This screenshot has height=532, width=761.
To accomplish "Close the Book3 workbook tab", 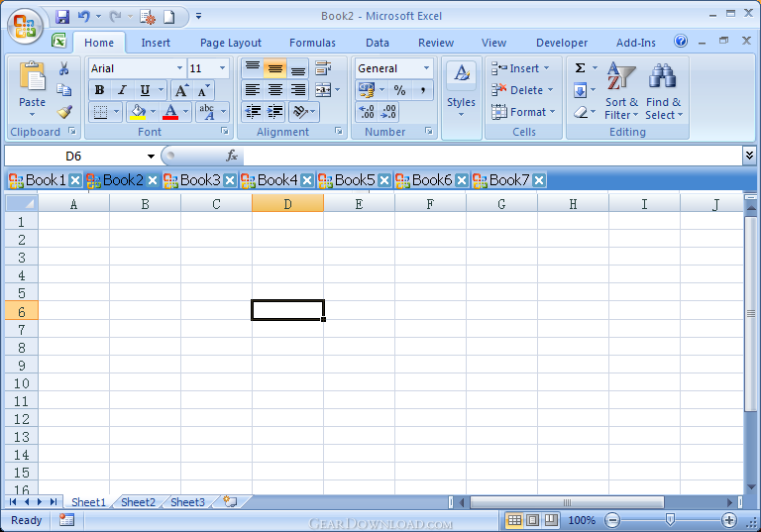I will click(230, 180).
